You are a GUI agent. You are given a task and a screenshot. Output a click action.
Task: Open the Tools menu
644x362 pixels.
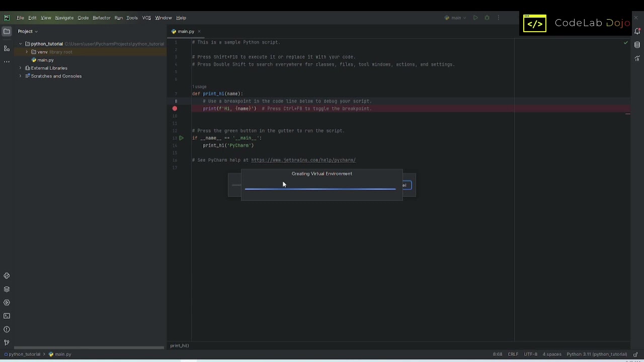click(132, 18)
